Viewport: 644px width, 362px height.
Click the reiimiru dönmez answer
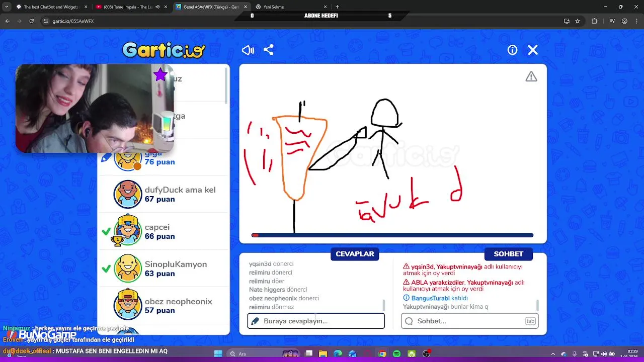point(272,307)
